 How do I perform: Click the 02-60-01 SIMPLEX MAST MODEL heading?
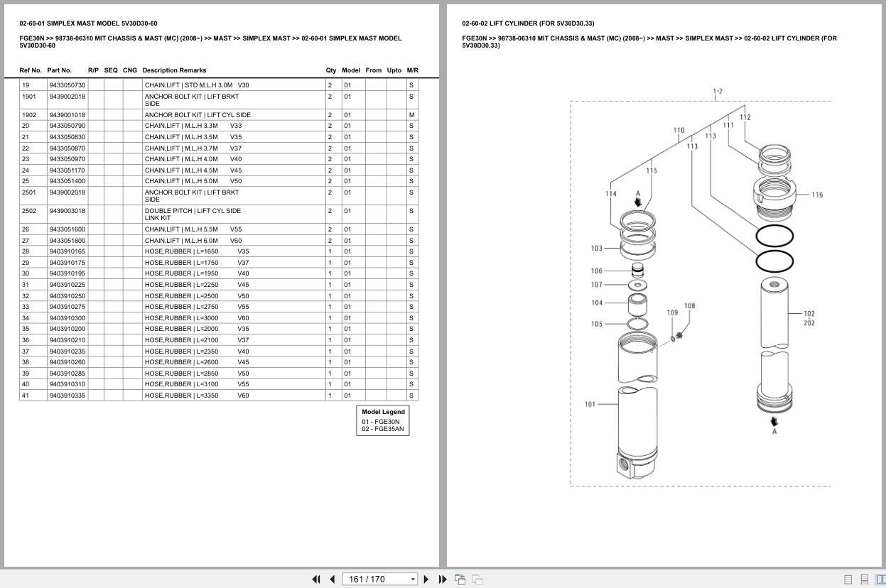pos(89,23)
